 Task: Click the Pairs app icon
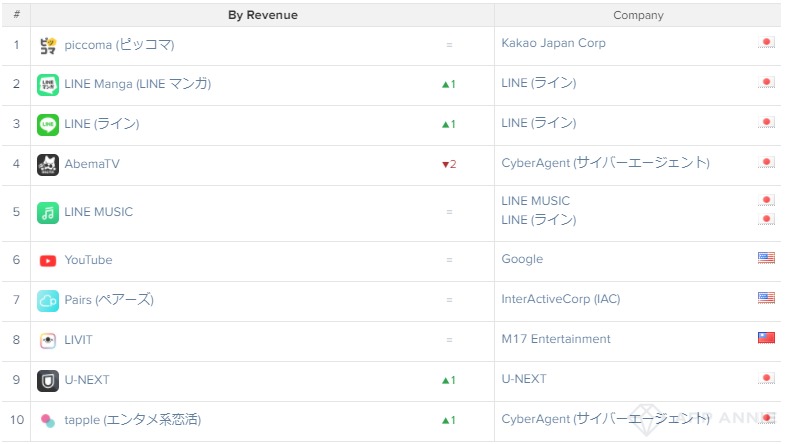pos(48,301)
